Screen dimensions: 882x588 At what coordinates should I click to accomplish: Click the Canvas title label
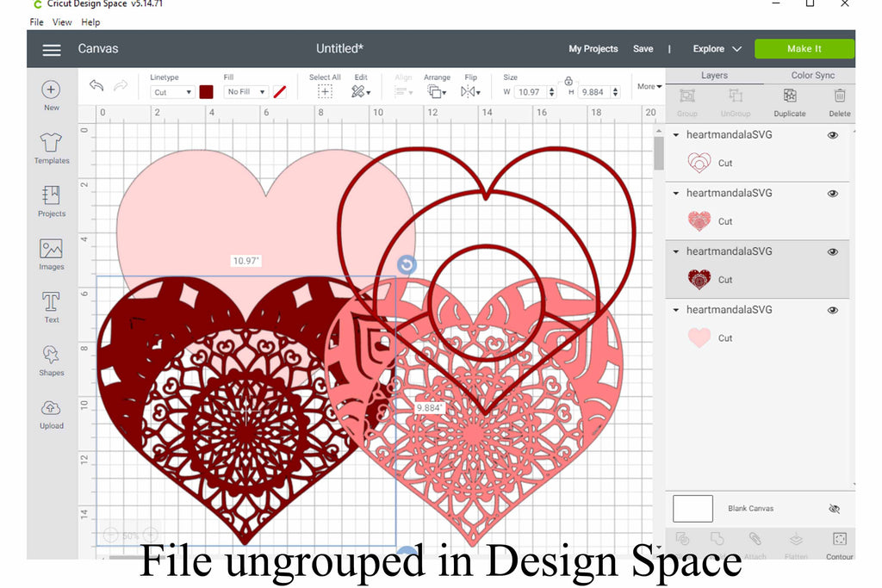click(98, 49)
